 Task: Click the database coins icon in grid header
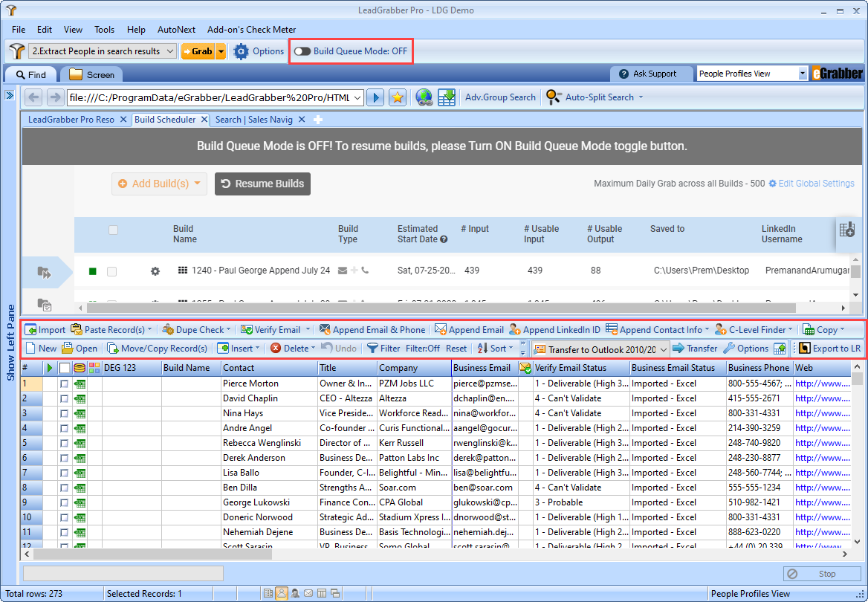80,368
